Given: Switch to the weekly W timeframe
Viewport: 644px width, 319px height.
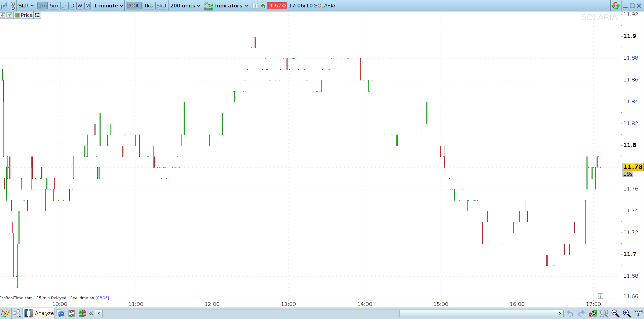Looking at the screenshot, I should pos(80,6).
